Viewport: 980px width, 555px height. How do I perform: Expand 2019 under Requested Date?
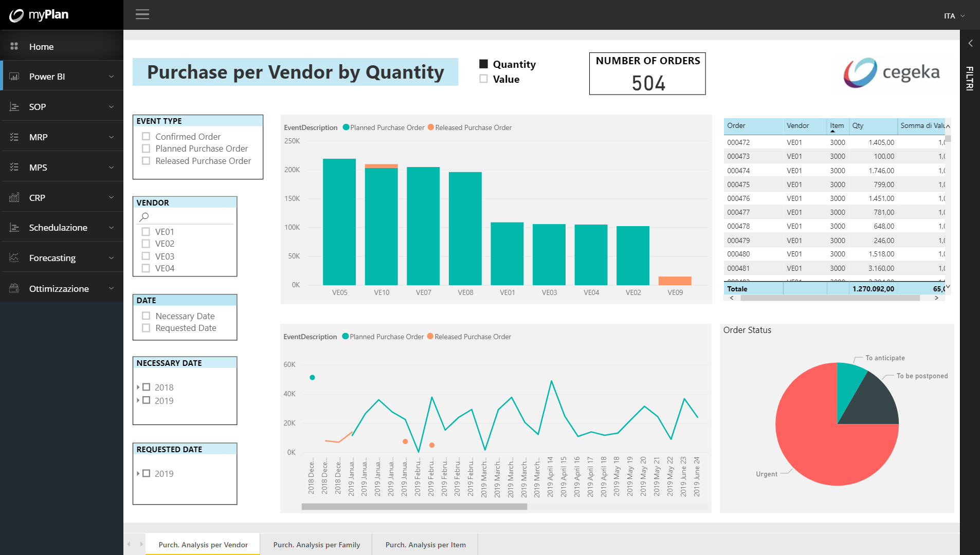[x=138, y=473]
